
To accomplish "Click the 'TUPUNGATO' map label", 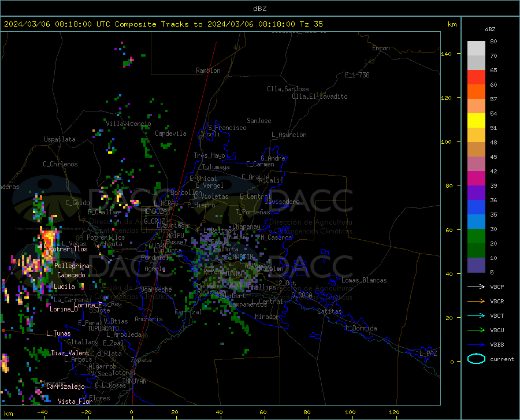I will click(x=103, y=329).
